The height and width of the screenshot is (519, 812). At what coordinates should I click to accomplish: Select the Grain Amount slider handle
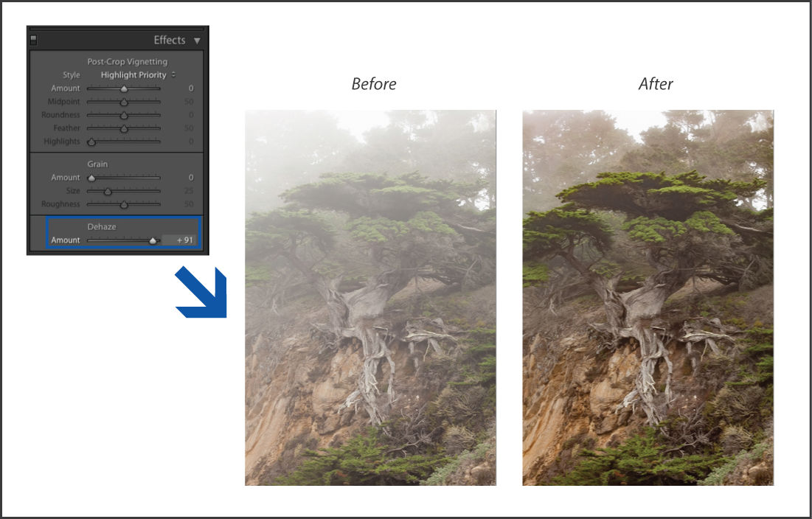click(91, 177)
